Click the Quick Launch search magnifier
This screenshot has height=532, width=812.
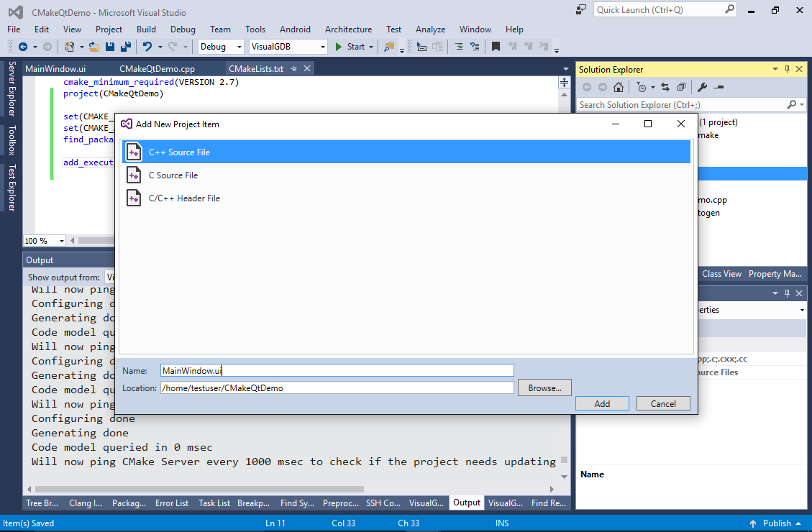[x=730, y=9]
